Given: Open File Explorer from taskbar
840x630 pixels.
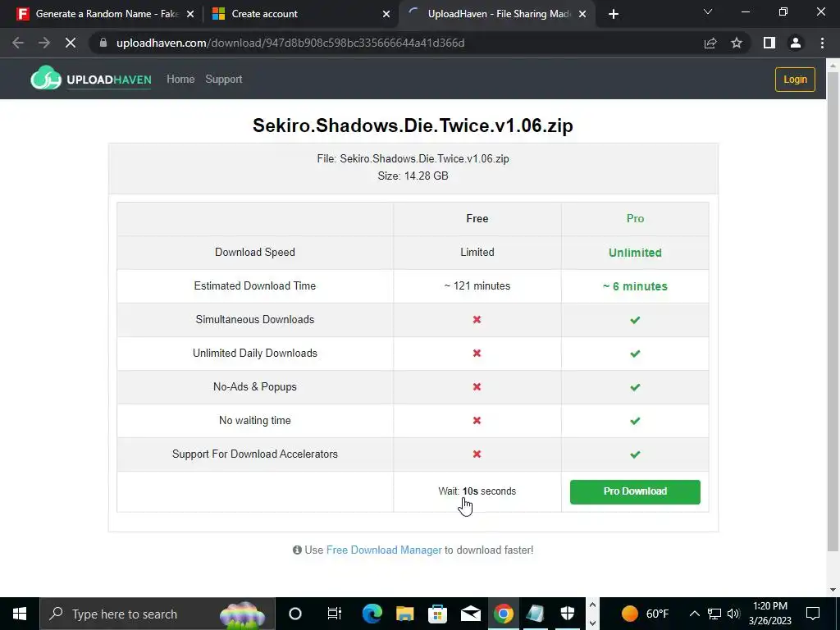Looking at the screenshot, I should pyautogui.click(x=405, y=614).
